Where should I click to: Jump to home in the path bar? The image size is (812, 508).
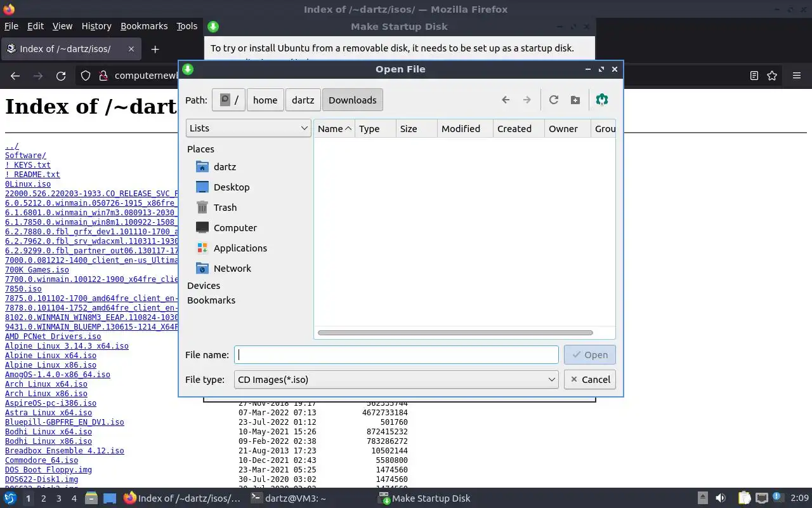pyautogui.click(x=265, y=100)
